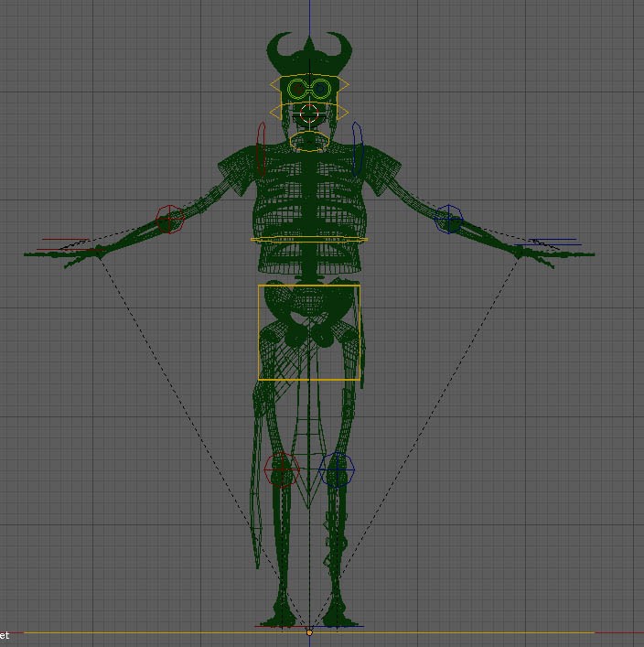Viewport: 644px width, 647px height.
Task: Pick the eye control with red pupil
Action: (297, 89)
